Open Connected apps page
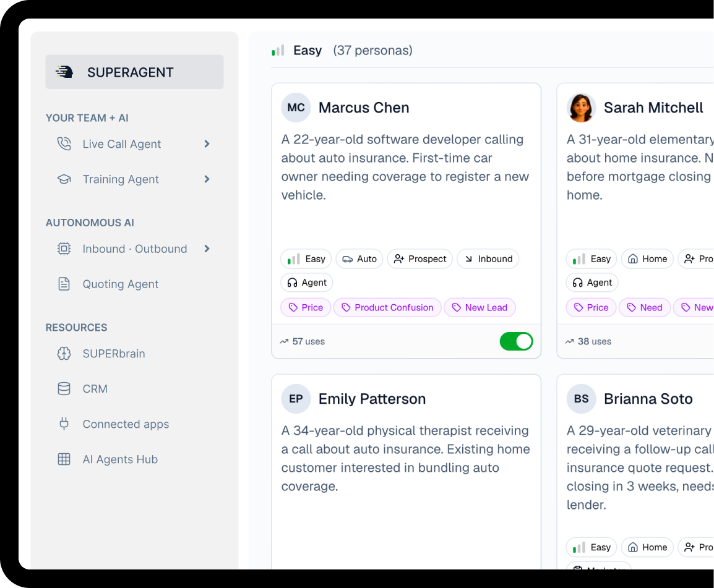The height and width of the screenshot is (588, 714). [x=126, y=424]
